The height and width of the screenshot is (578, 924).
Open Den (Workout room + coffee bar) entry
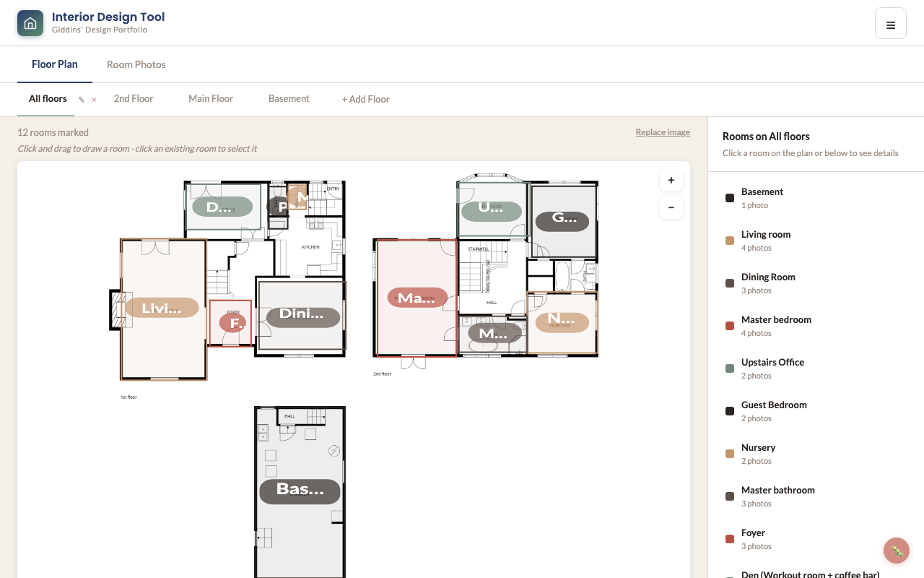[810, 574]
